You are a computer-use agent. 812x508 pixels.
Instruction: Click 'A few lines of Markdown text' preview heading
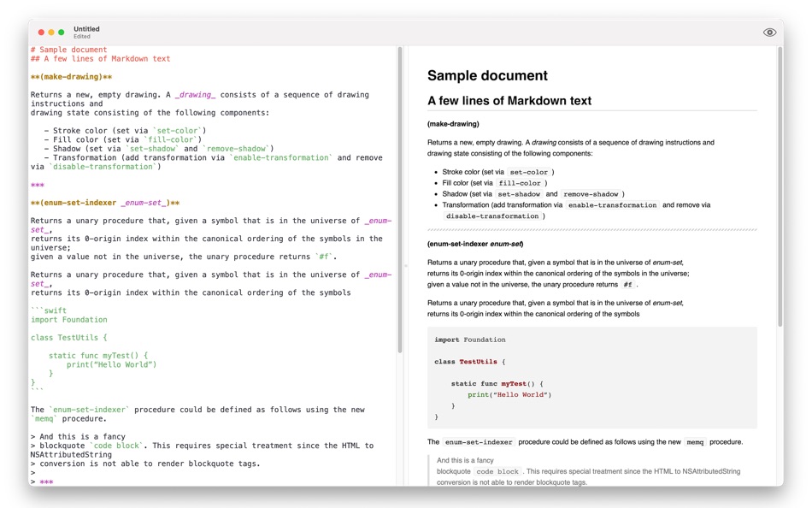[509, 101]
